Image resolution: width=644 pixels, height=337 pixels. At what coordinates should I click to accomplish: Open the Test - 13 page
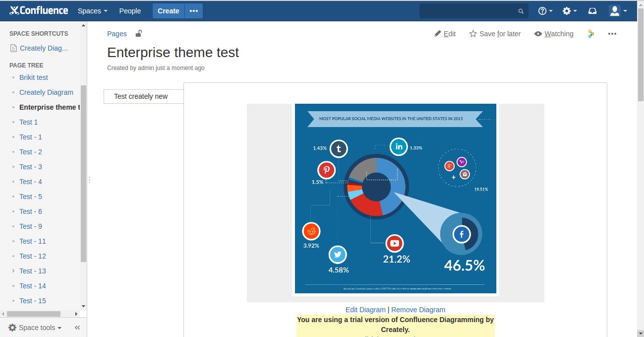[33, 271]
